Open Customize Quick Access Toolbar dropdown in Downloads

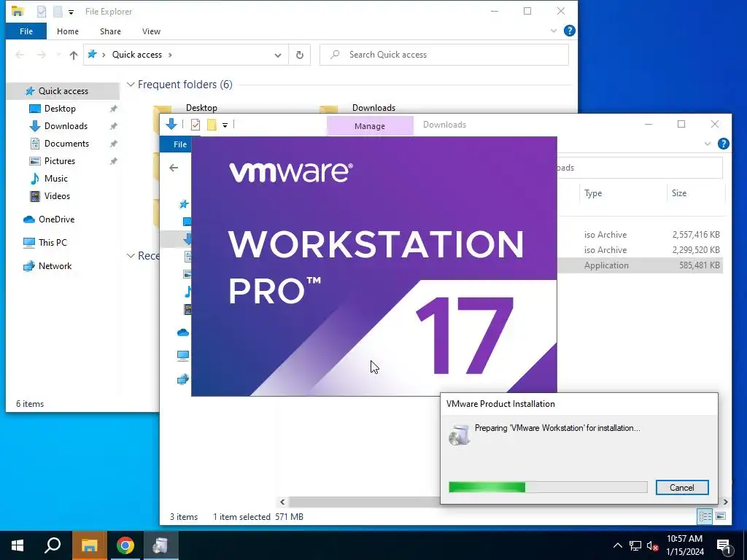point(225,125)
